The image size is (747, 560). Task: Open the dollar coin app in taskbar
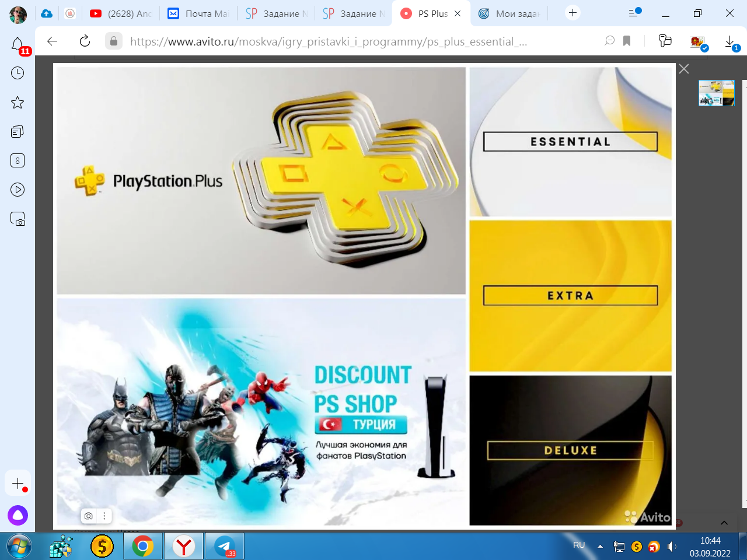pos(102,547)
